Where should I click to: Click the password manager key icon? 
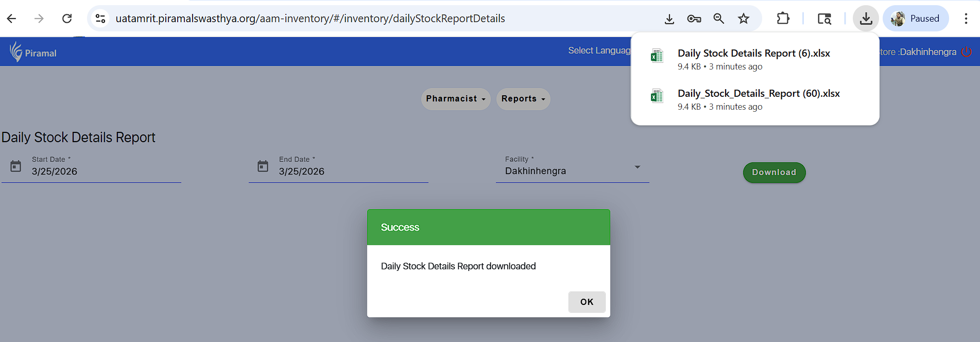(694, 19)
